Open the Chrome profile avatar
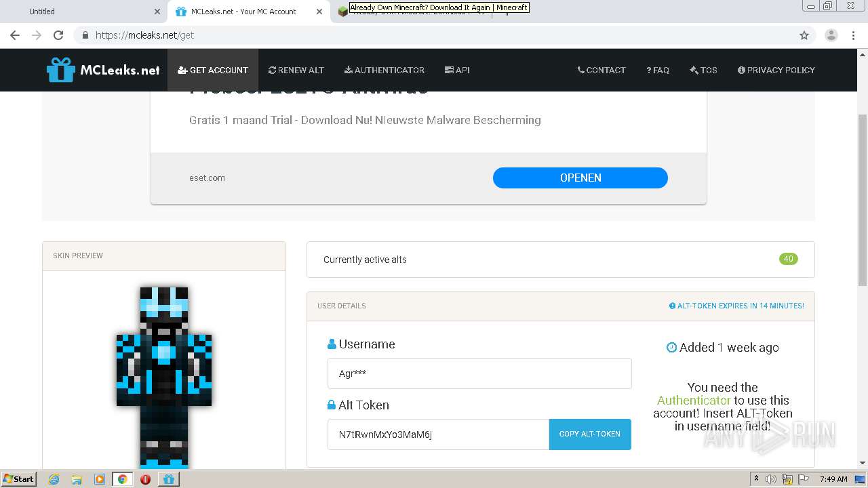The width and height of the screenshot is (868, 488). 831,35
